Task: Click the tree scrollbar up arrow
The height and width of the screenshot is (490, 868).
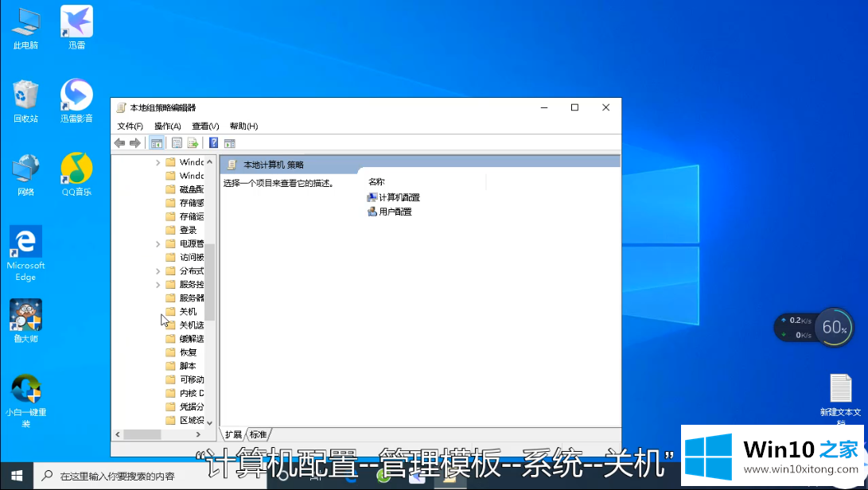Action: coord(209,162)
